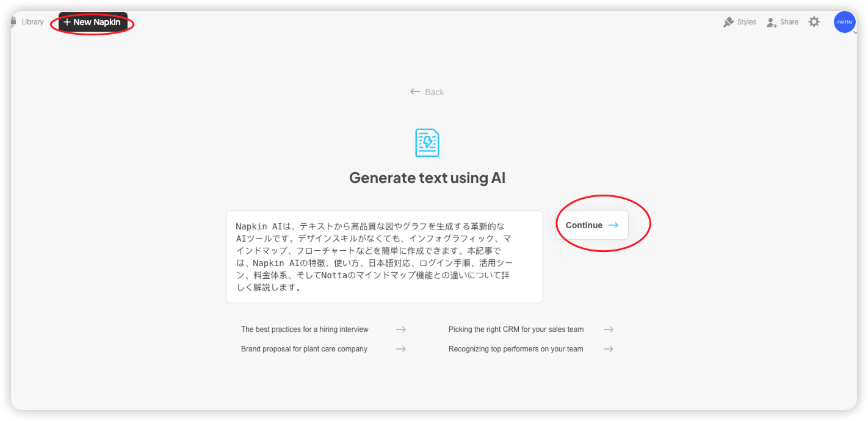Click the Share person icon
The width and height of the screenshot is (868, 421).
click(772, 22)
